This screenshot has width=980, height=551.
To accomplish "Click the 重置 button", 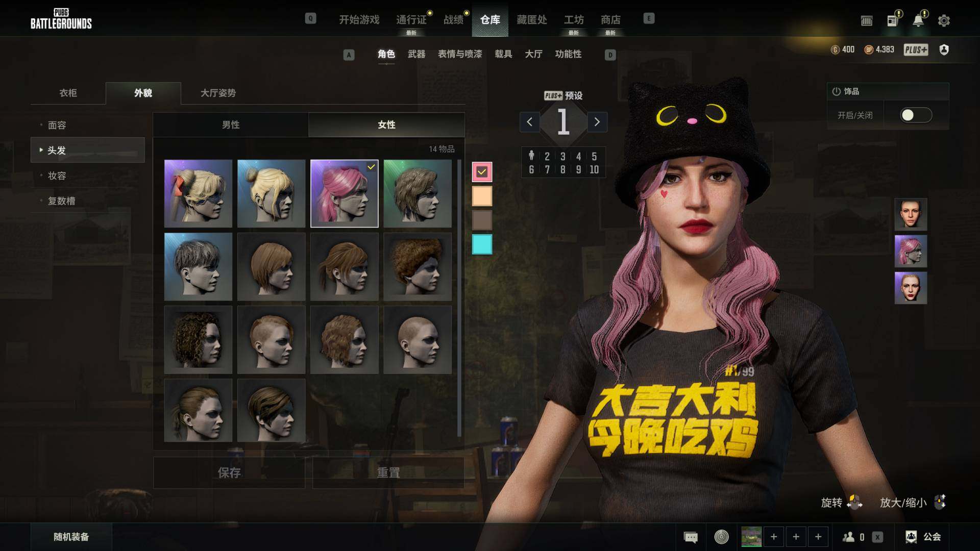I will click(388, 473).
